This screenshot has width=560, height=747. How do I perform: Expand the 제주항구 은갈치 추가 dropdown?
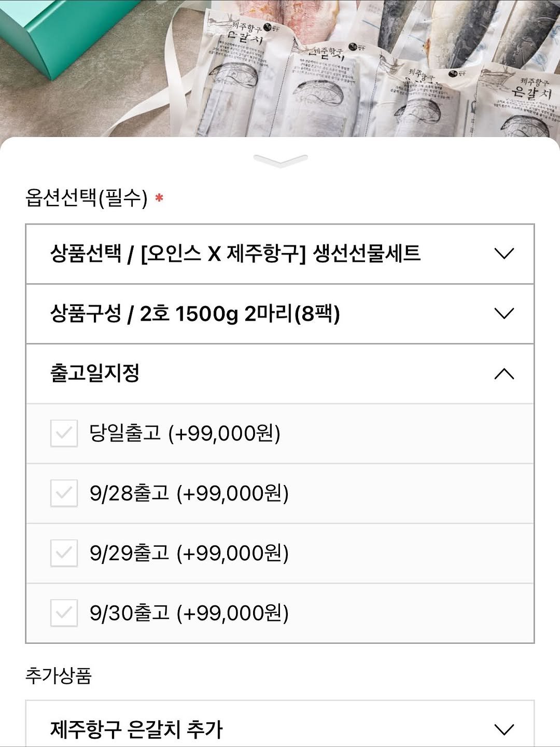136,729
